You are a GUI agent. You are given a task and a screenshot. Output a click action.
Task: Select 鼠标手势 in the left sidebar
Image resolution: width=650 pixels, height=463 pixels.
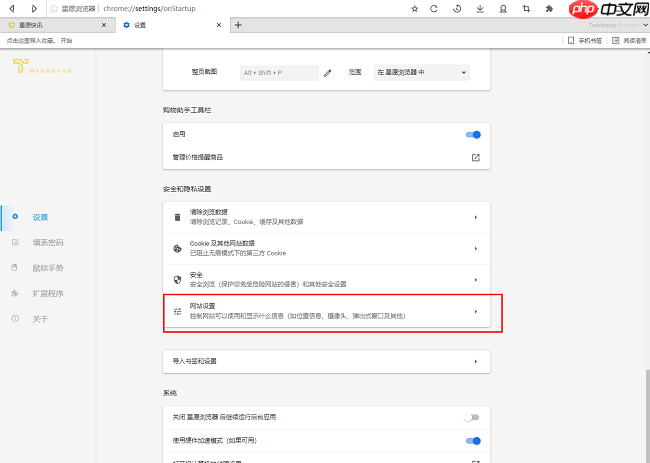tap(48, 268)
